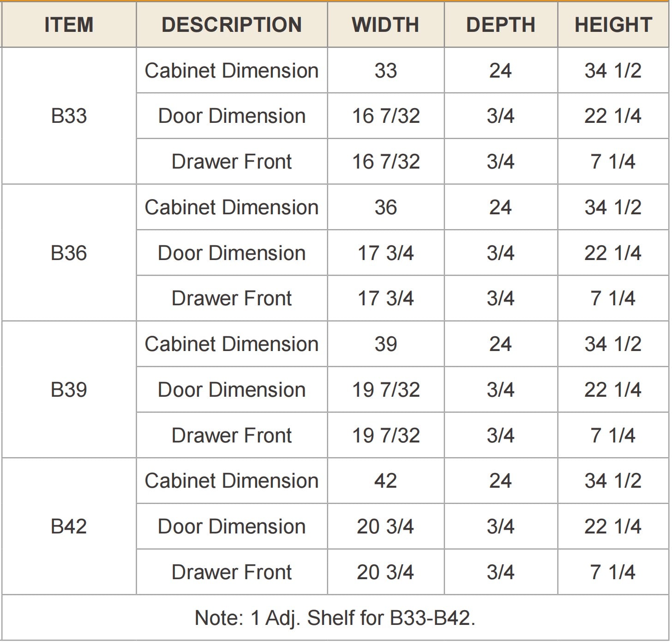The image size is (672, 642).
Task: Click the WIDTH column header
Action: pos(386,25)
